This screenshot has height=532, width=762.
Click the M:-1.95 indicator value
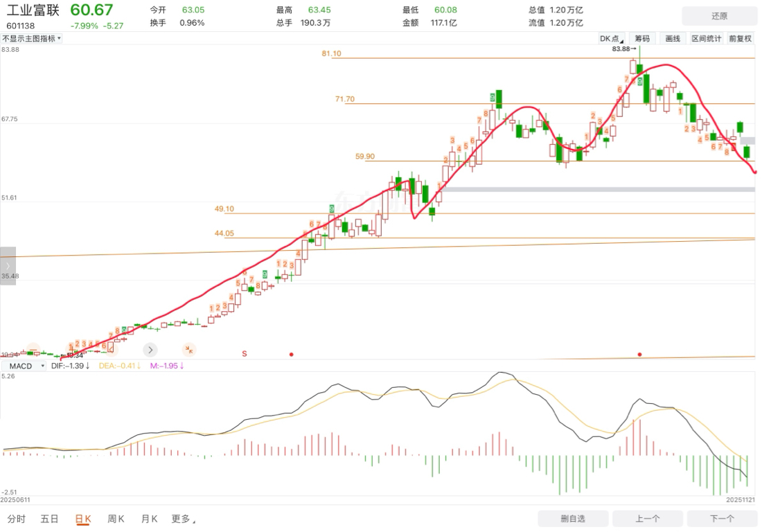167,366
